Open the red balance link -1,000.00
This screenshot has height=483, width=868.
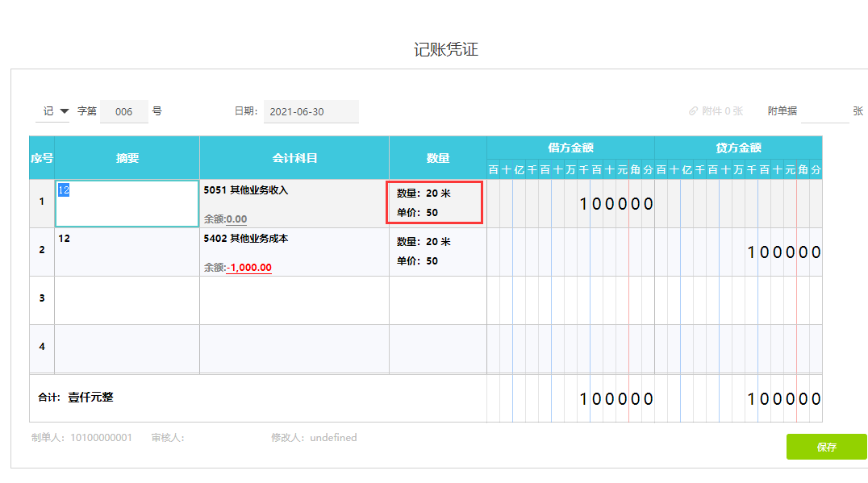pos(248,268)
